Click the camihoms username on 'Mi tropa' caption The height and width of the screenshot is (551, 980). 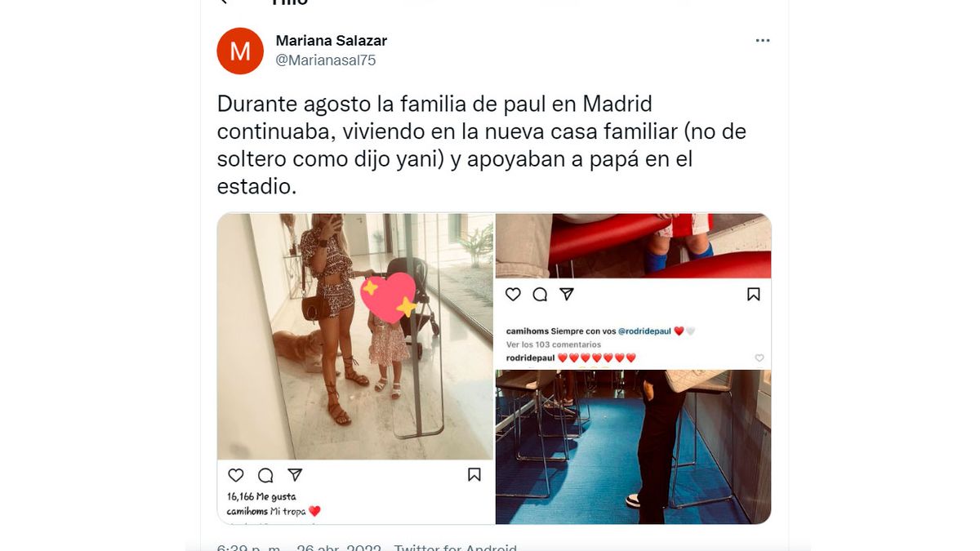(247, 511)
